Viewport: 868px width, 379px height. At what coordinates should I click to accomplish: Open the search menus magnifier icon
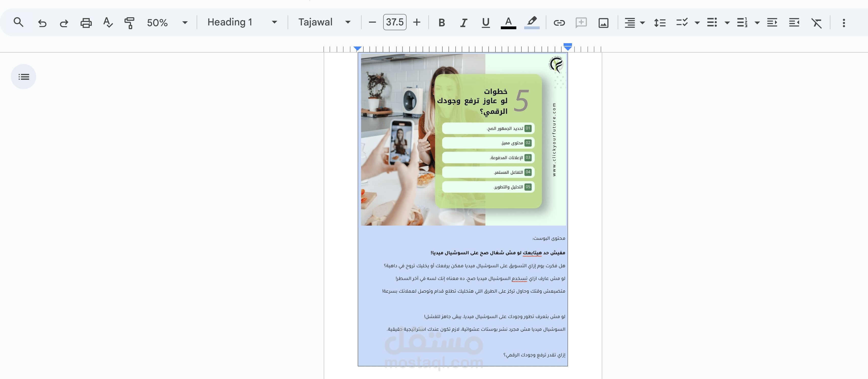[x=18, y=23]
